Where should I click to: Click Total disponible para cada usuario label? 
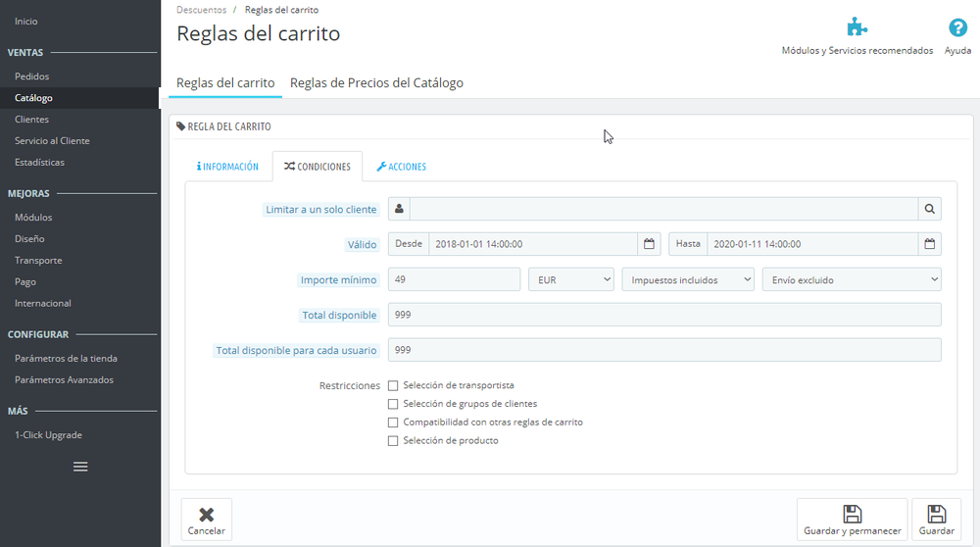click(x=296, y=350)
